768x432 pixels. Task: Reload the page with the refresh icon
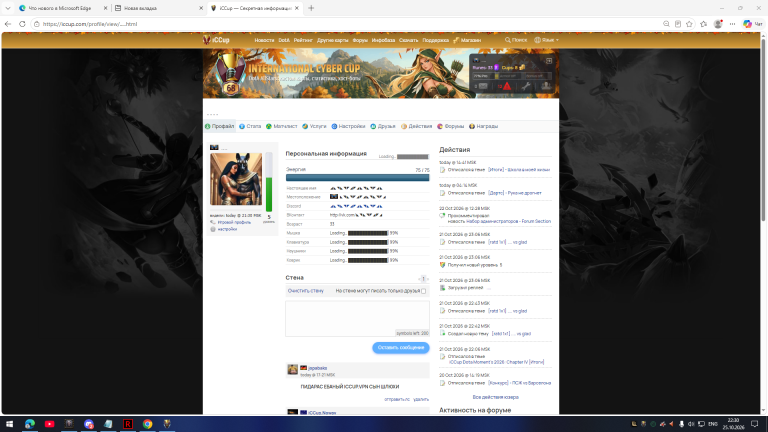pos(22,24)
